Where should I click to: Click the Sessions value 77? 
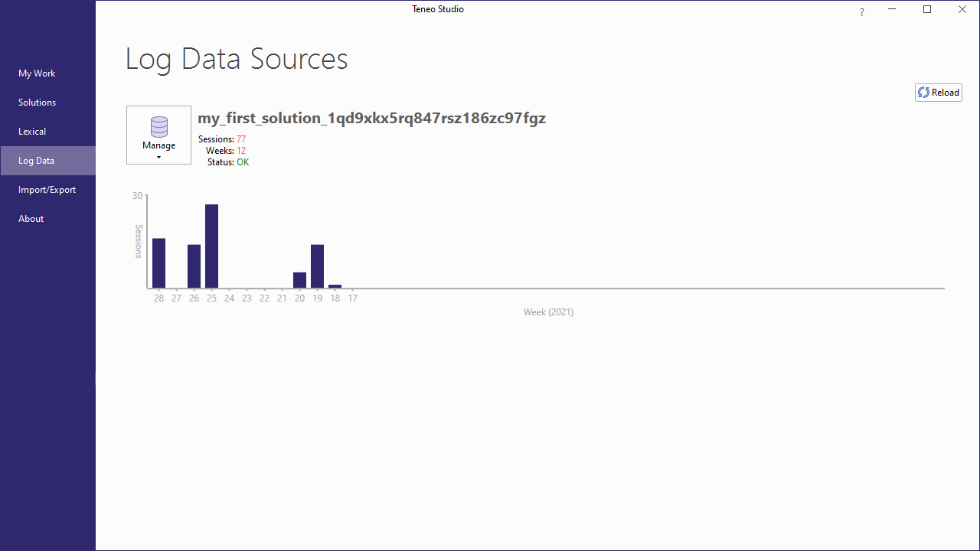point(241,139)
